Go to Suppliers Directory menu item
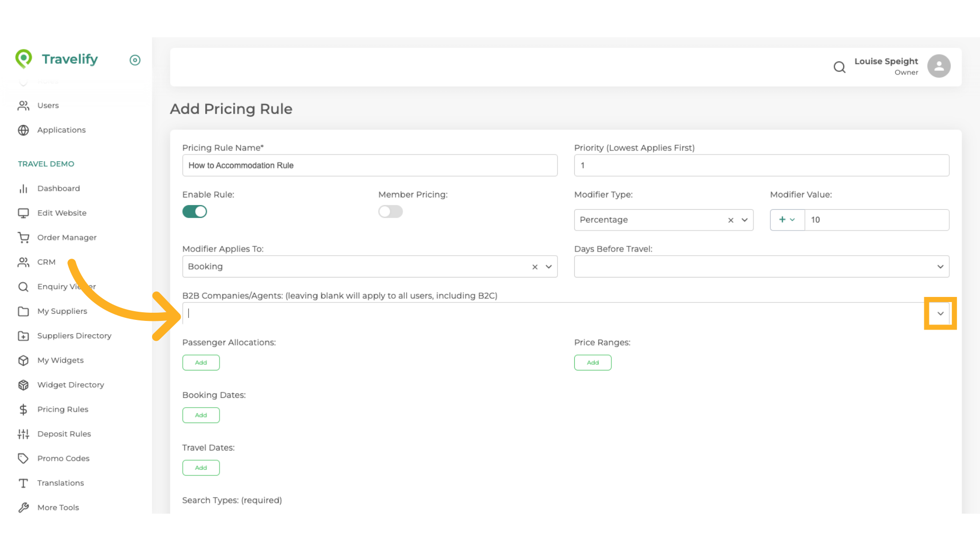The height and width of the screenshot is (551, 980). (x=74, y=336)
